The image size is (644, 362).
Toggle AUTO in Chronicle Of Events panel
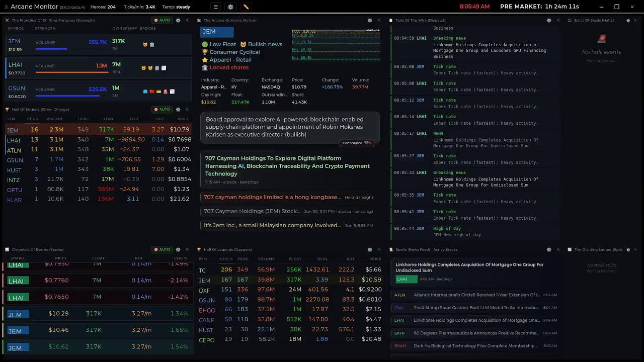point(162,249)
